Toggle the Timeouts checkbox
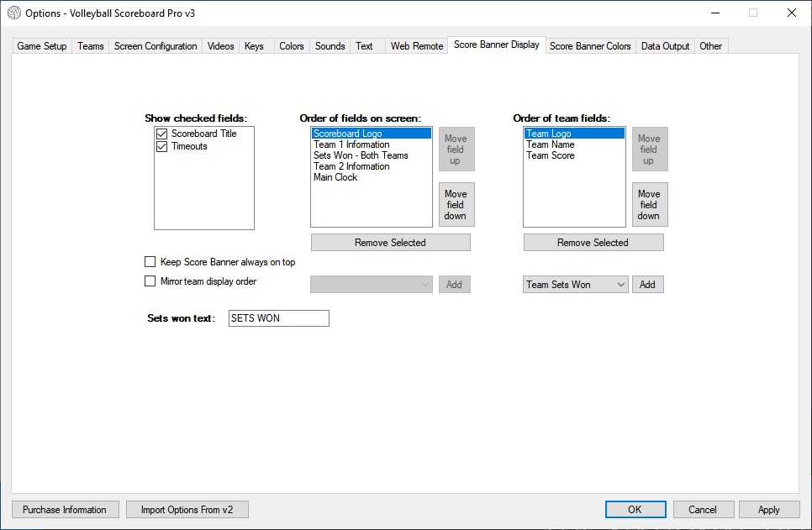The image size is (812, 530). tap(162, 146)
